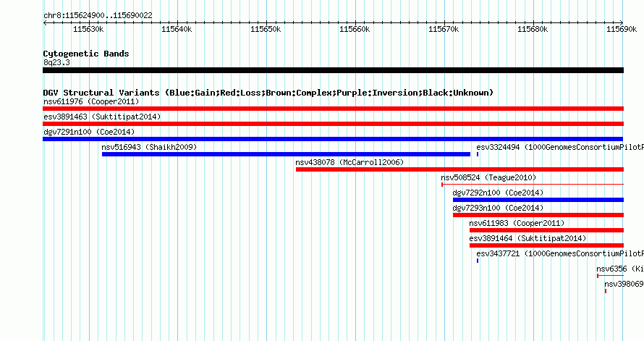Select the small red nsv398069 marker
Screen dimensions: 644x341
606,291
